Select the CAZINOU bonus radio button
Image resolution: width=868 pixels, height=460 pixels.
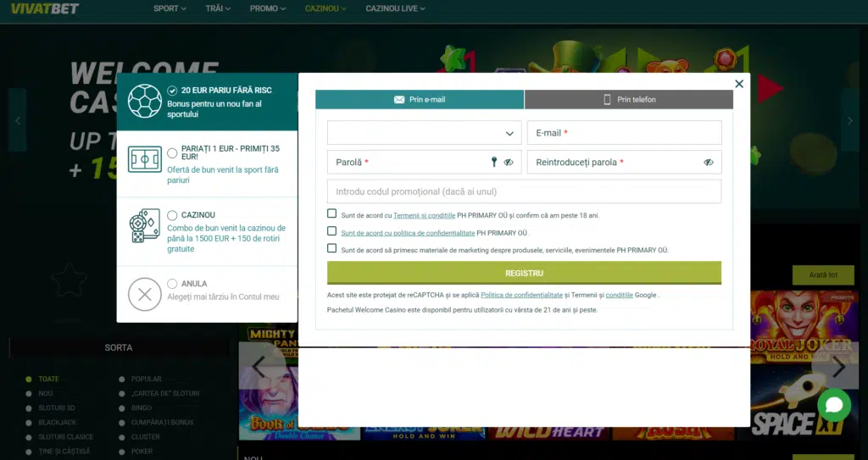(x=172, y=215)
